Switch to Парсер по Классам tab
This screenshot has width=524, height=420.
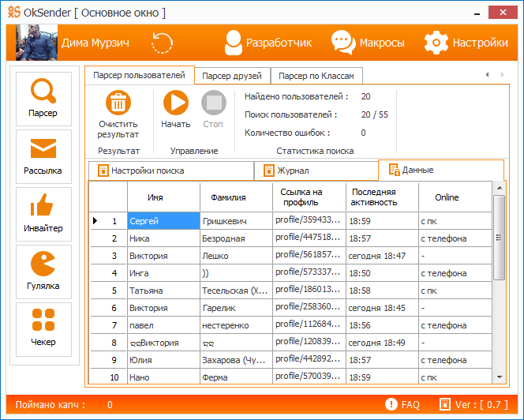click(316, 76)
